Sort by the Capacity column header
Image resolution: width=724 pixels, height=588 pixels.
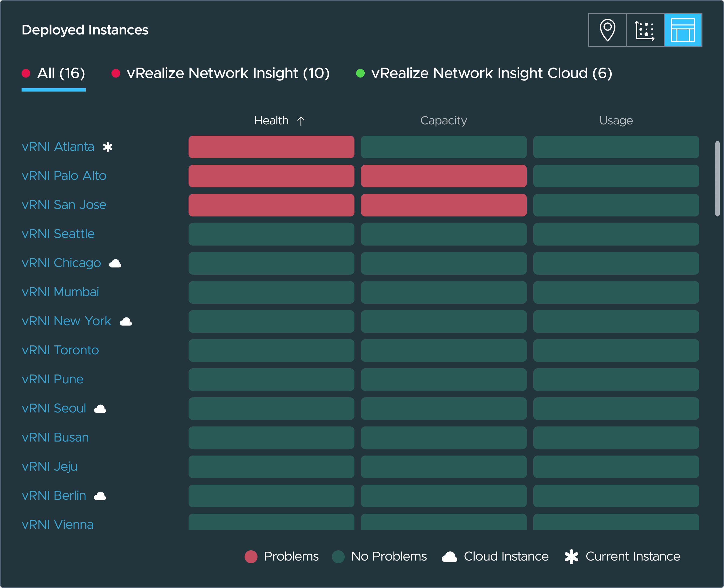point(444,121)
